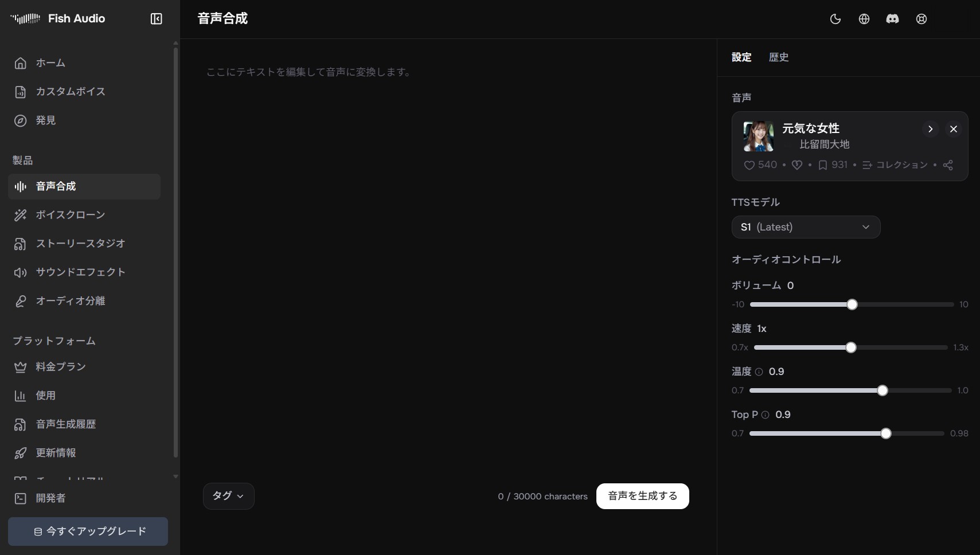Open ストーリースタジオ from the sidebar
Image resolution: width=980 pixels, height=555 pixels.
pyautogui.click(x=80, y=244)
